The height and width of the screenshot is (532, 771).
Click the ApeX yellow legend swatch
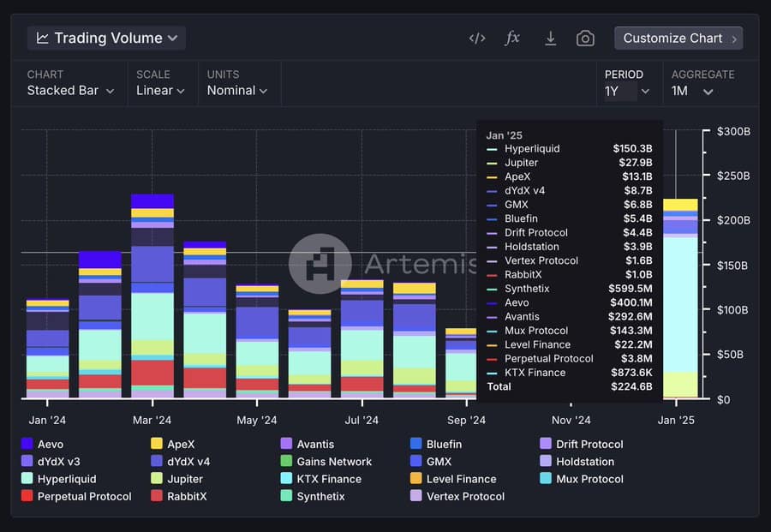pos(156,444)
